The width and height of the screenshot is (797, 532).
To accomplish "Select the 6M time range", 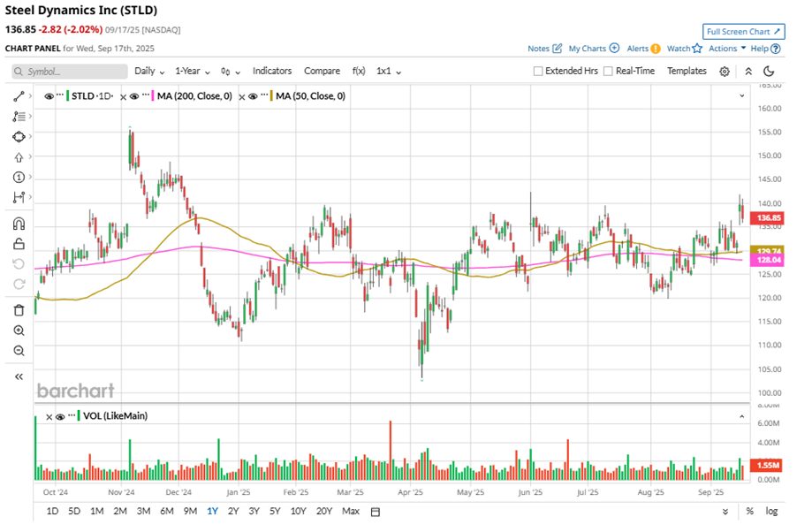I will (x=166, y=512).
